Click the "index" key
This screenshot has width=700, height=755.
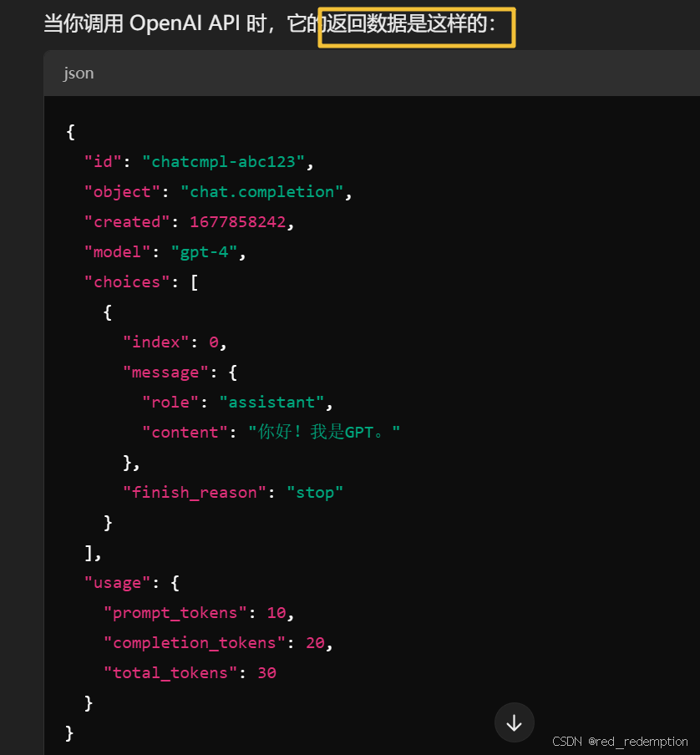tap(155, 342)
